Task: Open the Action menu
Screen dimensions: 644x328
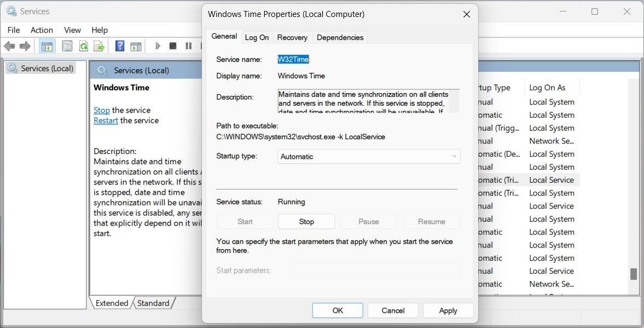Action: [42, 30]
